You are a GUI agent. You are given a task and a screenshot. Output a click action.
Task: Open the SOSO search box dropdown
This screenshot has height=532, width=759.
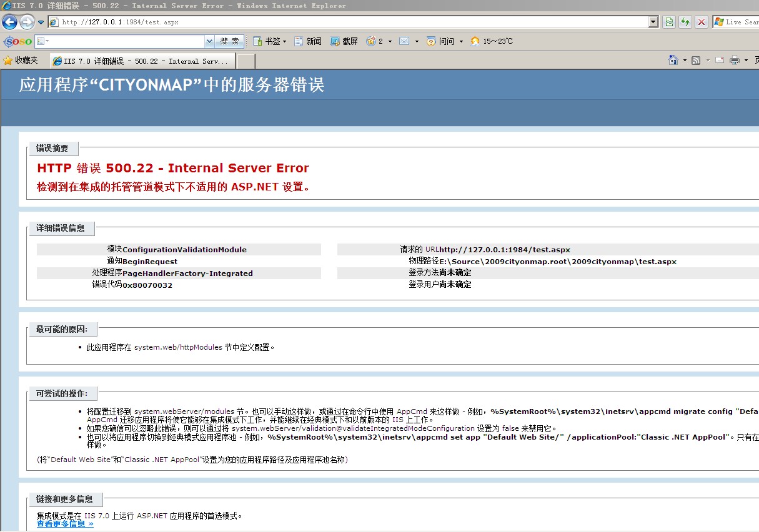tap(209, 41)
